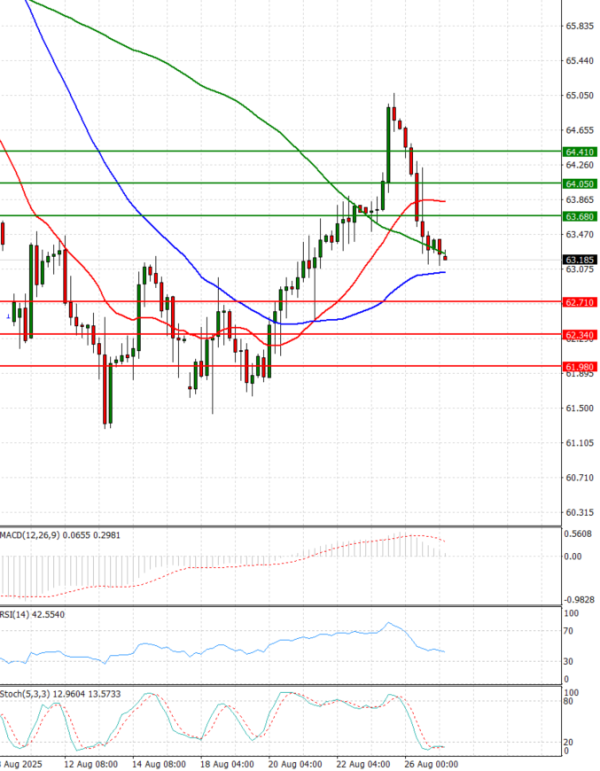This screenshot has width=600, height=771.
Task: Click the 14 Aug 08:00 time label
Action: [159, 765]
